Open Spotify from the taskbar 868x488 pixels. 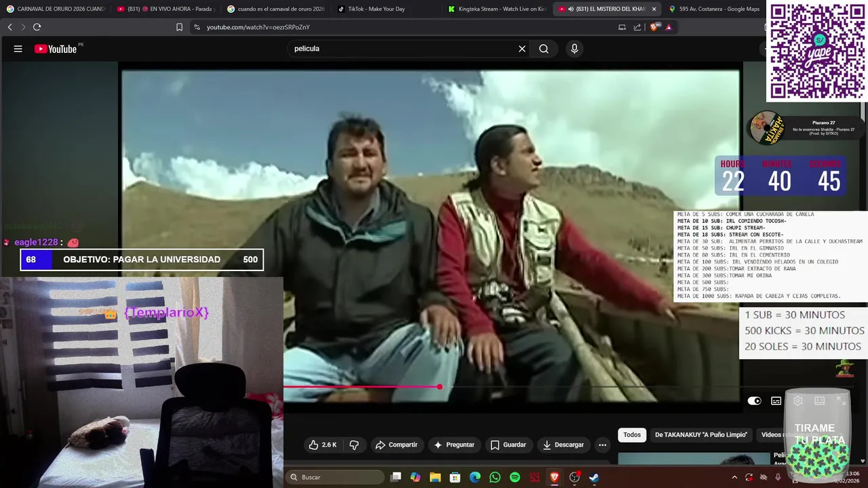click(515, 477)
